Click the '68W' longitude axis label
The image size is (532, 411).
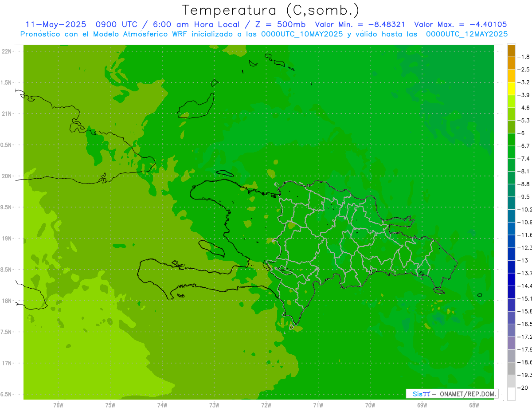pos(473,405)
